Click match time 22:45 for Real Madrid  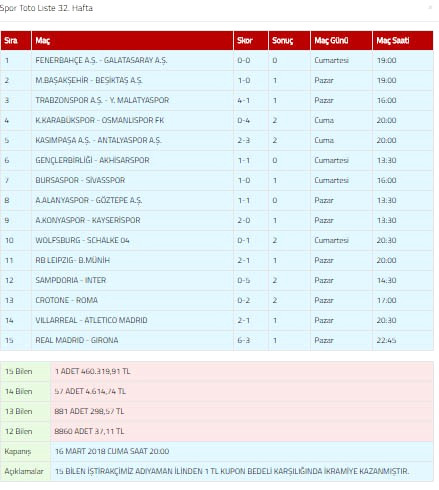(386, 340)
